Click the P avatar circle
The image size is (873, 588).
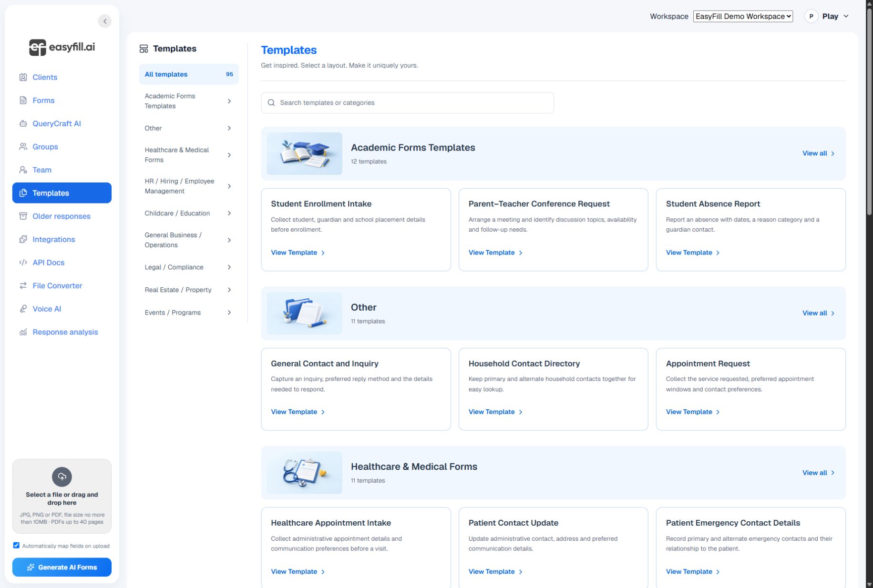click(x=811, y=16)
